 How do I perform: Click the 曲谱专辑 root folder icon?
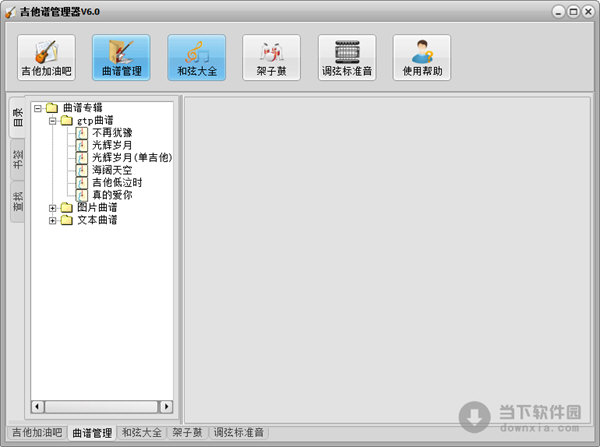(x=52, y=108)
